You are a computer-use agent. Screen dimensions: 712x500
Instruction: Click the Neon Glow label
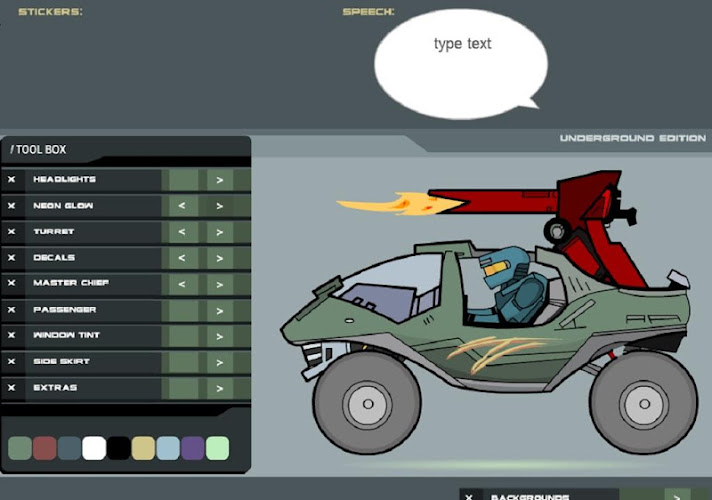point(63,206)
